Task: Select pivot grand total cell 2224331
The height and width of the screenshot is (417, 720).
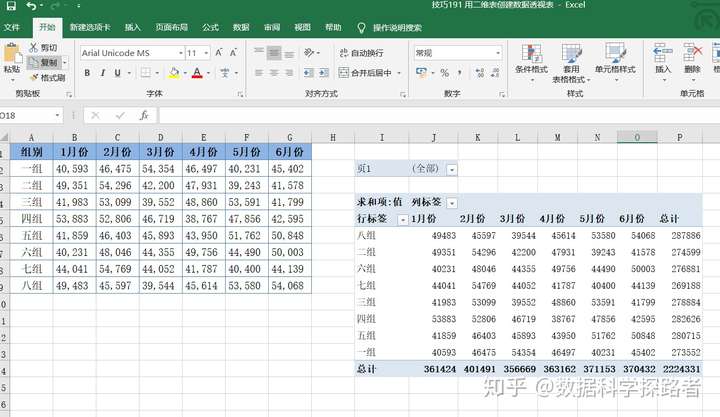Action: (681, 369)
